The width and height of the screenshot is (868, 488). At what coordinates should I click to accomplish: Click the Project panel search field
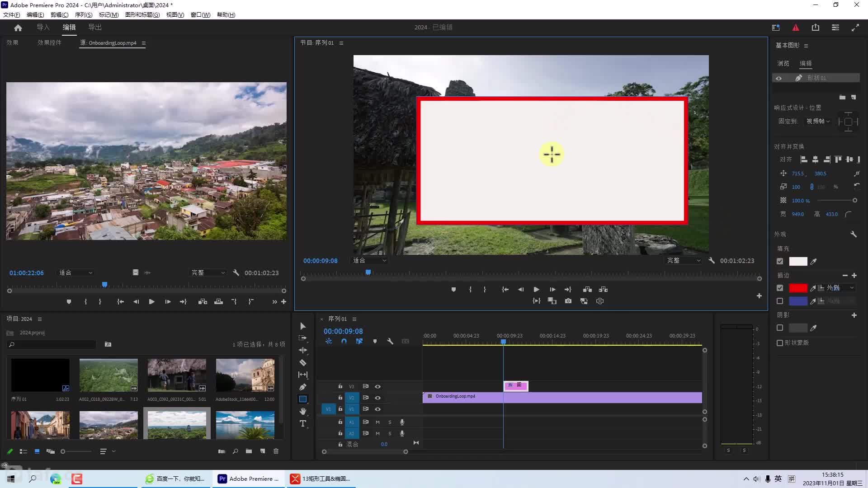pyautogui.click(x=52, y=345)
